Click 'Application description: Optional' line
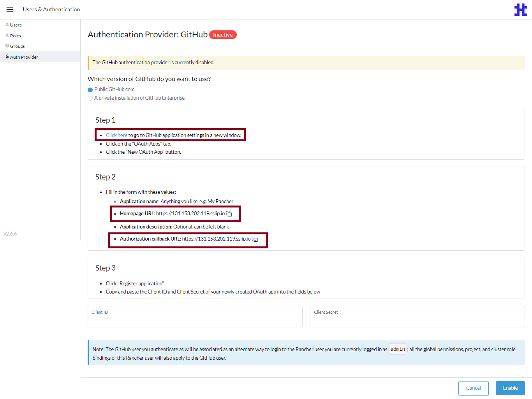532x399 pixels. point(174,227)
